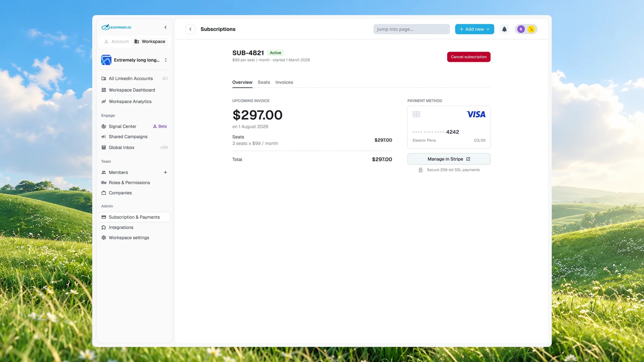The image size is (644, 362).
Task: Expand the workspace switcher arrows
Action: click(x=166, y=60)
